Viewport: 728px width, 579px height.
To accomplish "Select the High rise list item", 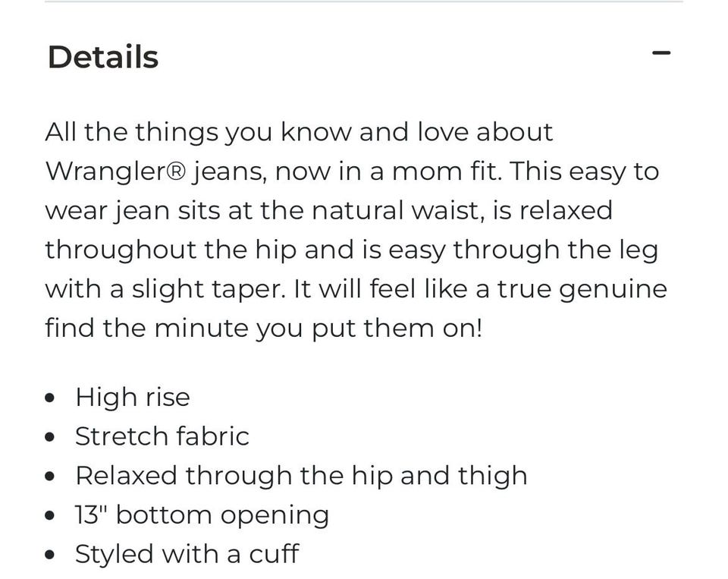I will click(x=133, y=398).
